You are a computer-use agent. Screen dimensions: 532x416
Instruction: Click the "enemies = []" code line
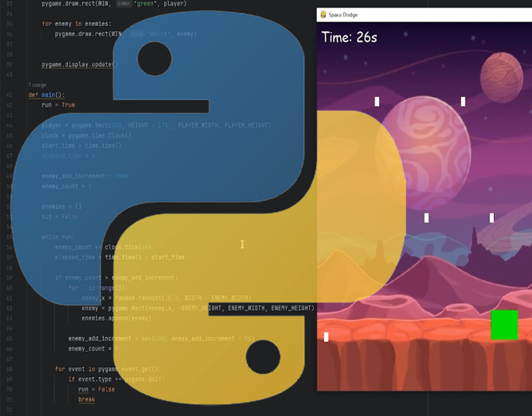pyautogui.click(x=61, y=206)
